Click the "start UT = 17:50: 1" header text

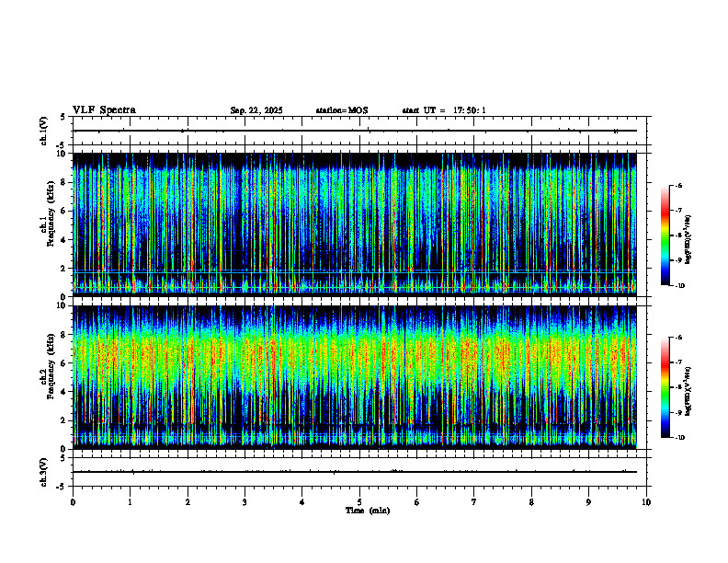click(444, 110)
